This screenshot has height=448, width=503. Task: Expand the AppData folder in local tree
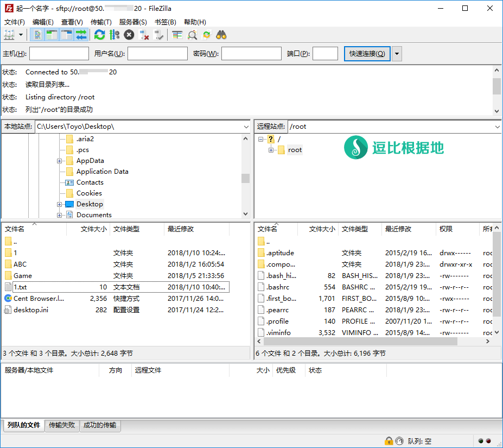(59, 161)
